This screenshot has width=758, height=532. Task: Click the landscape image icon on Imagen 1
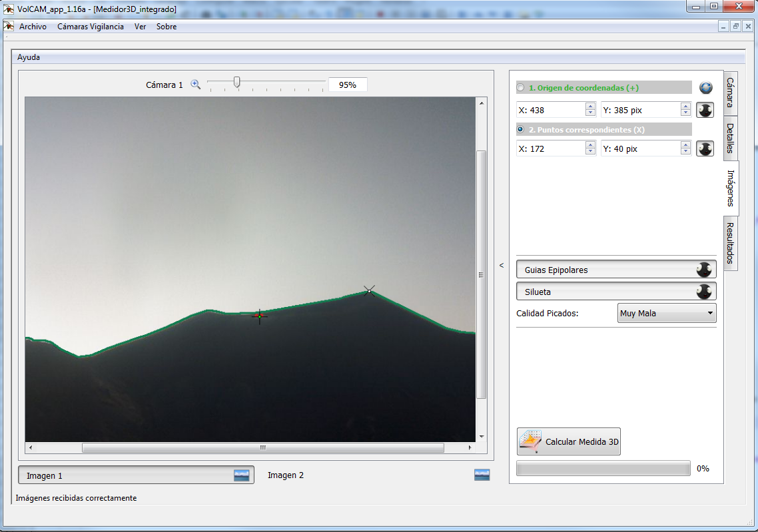coord(241,475)
